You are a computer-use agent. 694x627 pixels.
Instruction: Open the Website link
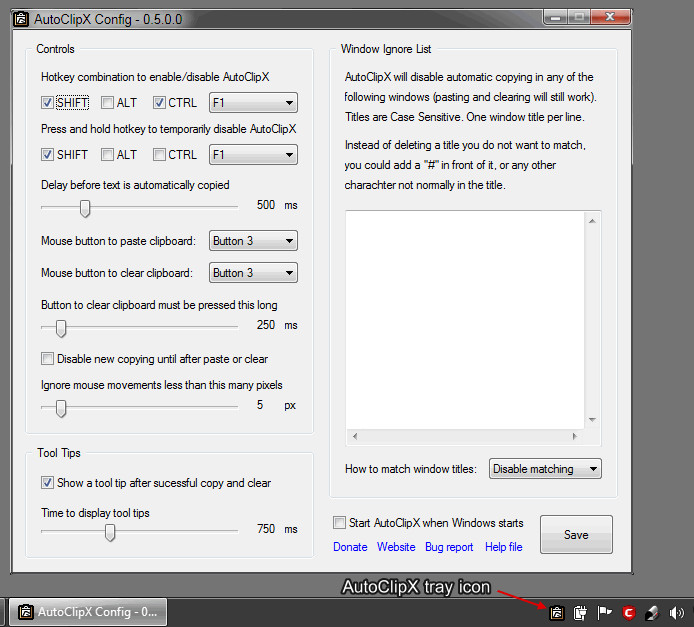(x=396, y=547)
